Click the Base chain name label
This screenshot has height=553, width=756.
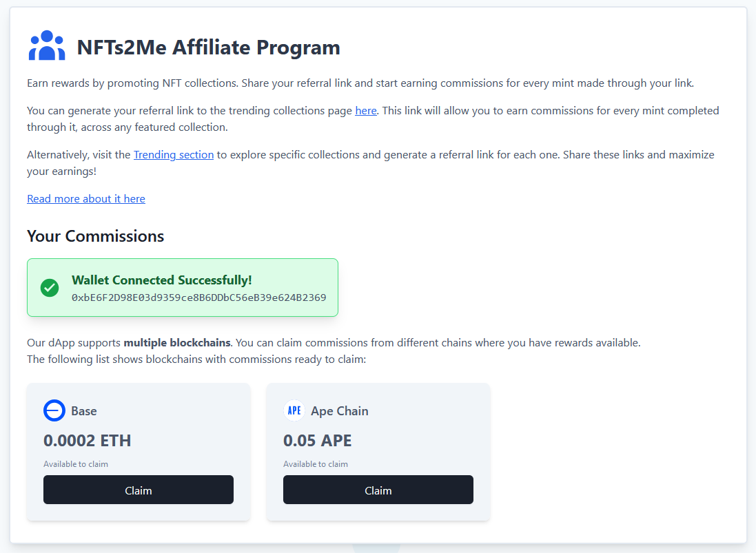pyautogui.click(x=84, y=410)
